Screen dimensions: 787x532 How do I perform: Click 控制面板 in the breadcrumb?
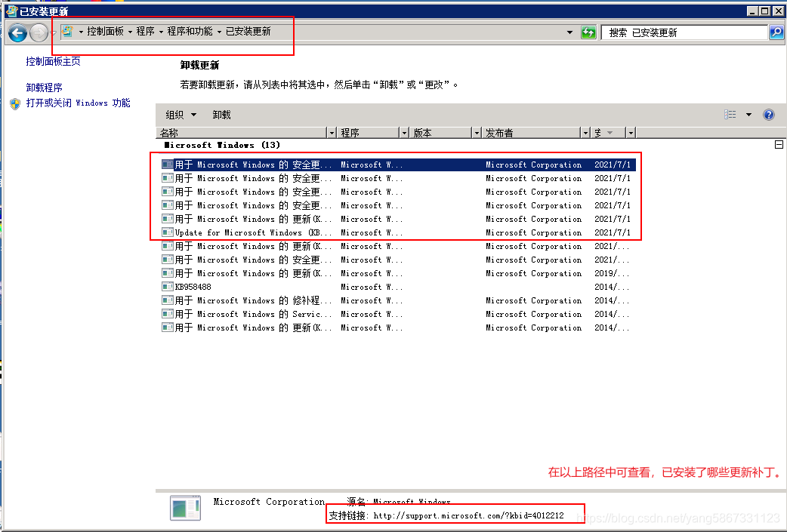point(106,32)
